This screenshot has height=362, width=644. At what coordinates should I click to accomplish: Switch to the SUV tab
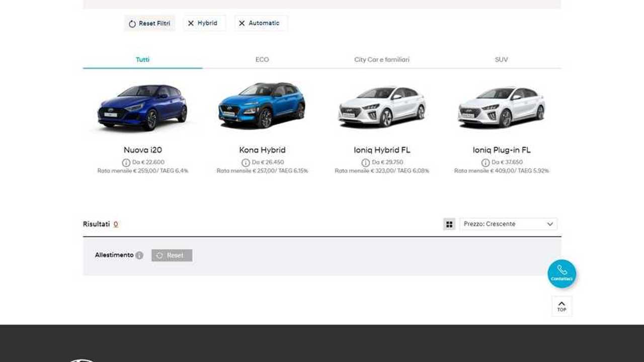pyautogui.click(x=501, y=59)
